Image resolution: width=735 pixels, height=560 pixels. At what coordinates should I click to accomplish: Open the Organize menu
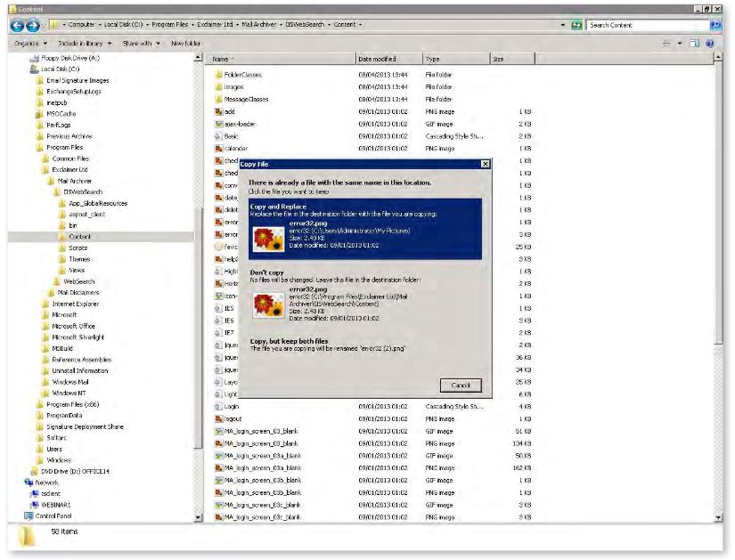(x=30, y=43)
